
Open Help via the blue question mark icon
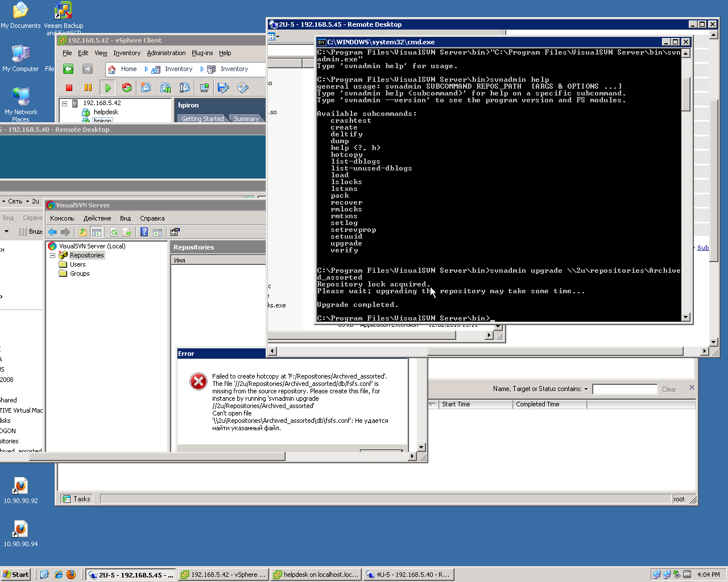click(144, 232)
